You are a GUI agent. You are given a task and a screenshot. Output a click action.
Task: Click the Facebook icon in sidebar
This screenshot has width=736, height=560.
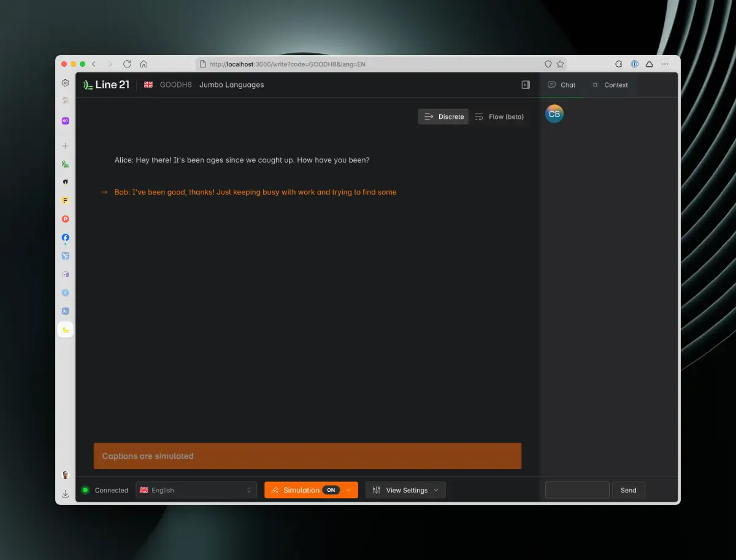[x=66, y=237]
